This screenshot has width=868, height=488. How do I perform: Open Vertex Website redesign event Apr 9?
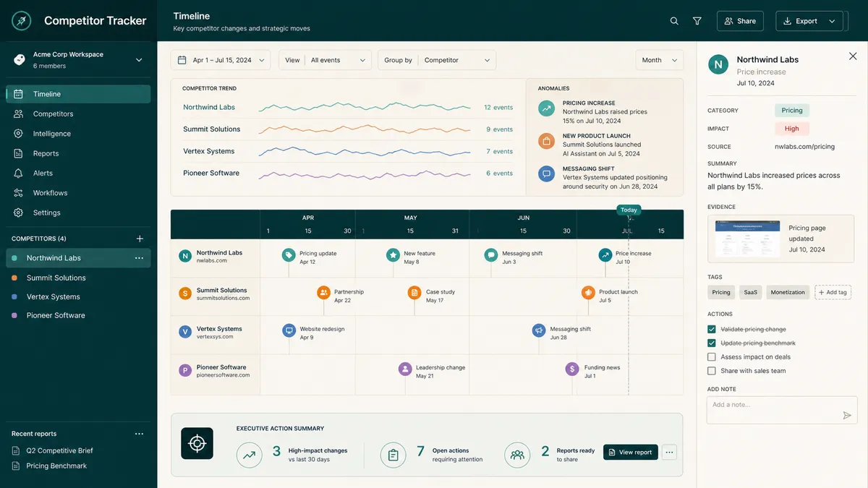(289, 330)
